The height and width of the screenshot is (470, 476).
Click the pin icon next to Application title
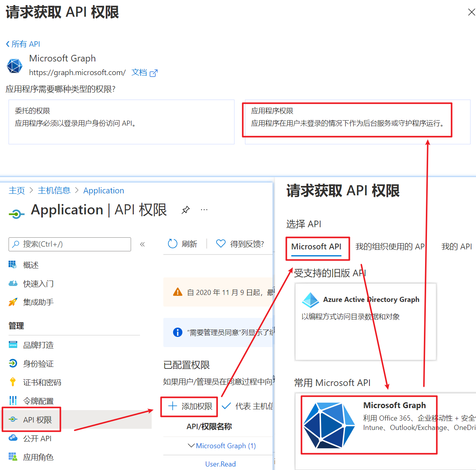coord(185,210)
